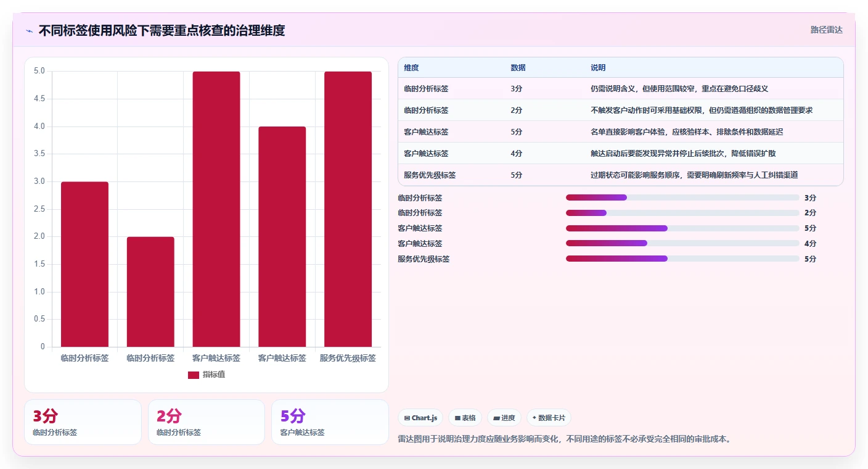Click the 指标值 legend label
868x469 pixels.
coord(214,375)
